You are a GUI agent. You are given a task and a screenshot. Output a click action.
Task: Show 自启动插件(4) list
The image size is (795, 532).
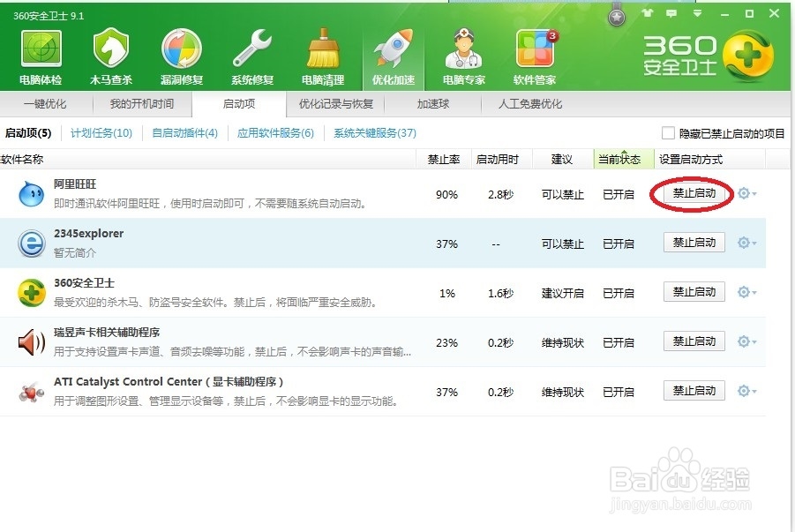(185, 133)
